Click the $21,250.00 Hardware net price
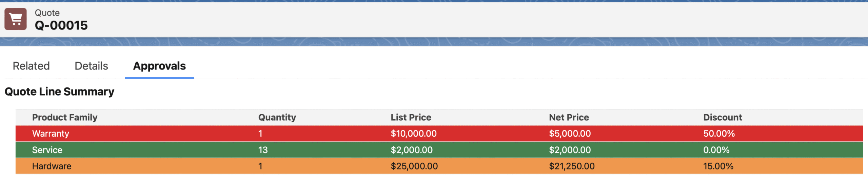Screen dimensions: 868x180 click(572, 166)
